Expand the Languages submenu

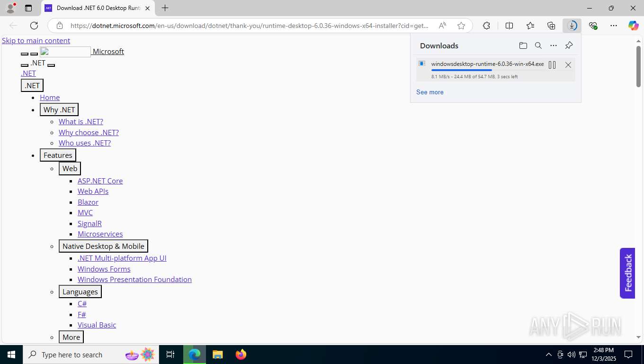(80, 291)
